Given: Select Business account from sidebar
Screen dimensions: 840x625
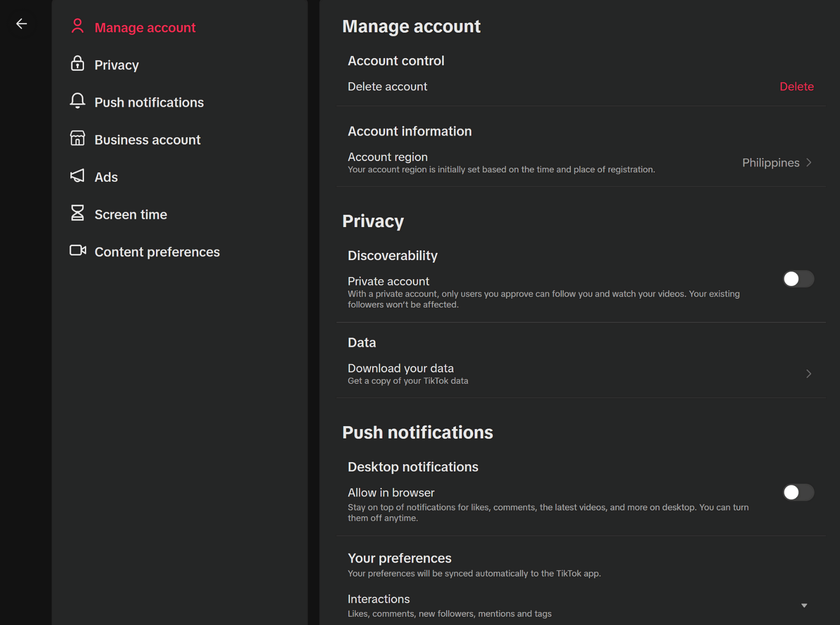Looking at the screenshot, I should click(x=147, y=140).
